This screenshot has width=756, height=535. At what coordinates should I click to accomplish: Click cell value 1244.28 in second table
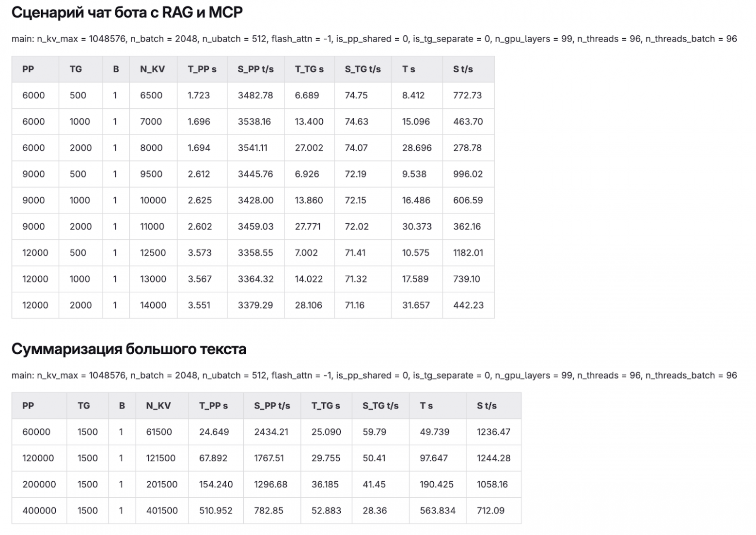pos(493,458)
